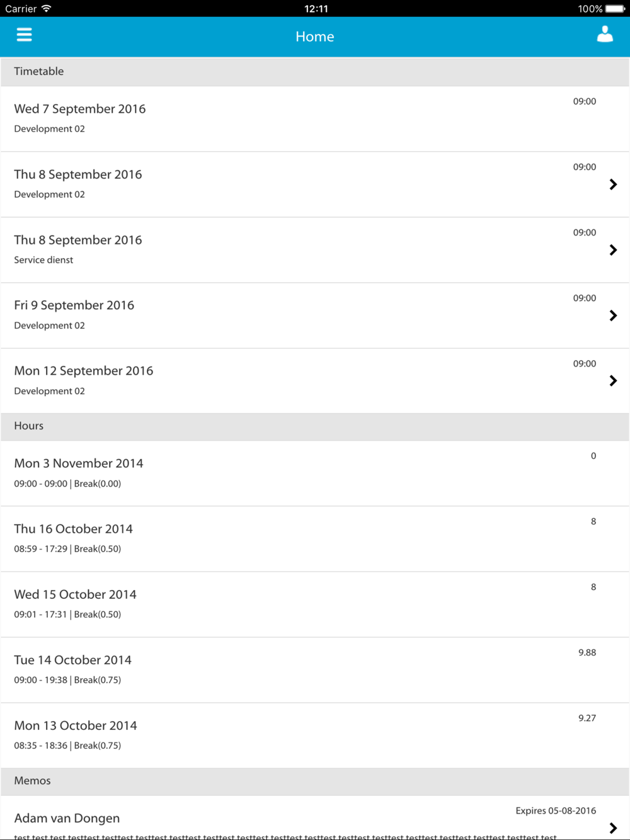Select the Mon 13 October 2014 hours row
The height and width of the screenshot is (840, 630).
point(315,735)
